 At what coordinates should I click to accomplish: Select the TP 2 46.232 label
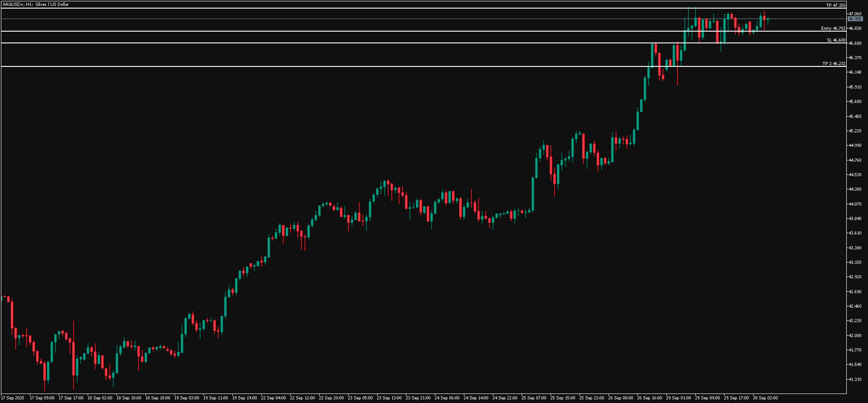(834, 64)
